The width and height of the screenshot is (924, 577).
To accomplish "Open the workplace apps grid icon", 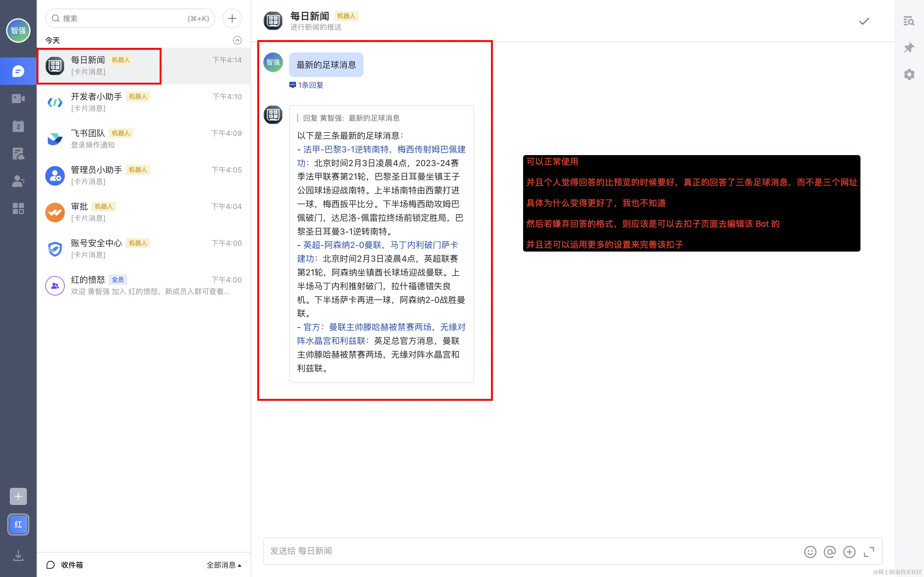I will (x=18, y=208).
